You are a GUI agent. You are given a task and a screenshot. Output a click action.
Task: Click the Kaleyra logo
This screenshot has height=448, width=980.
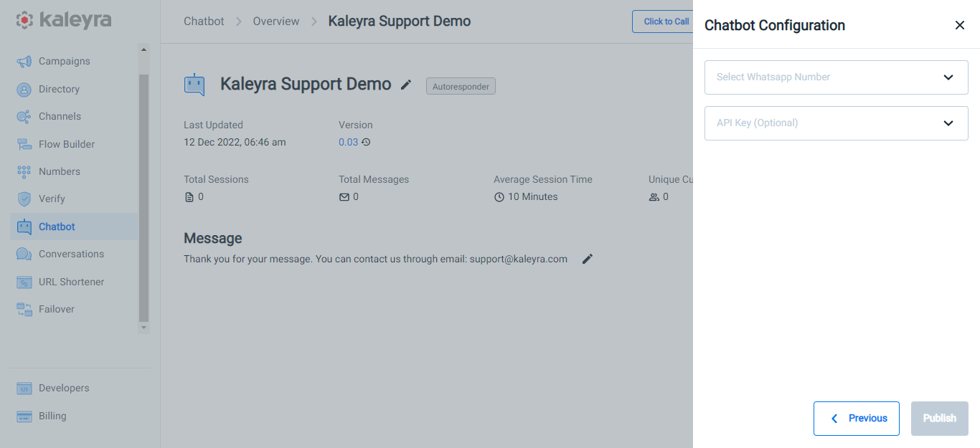[64, 20]
